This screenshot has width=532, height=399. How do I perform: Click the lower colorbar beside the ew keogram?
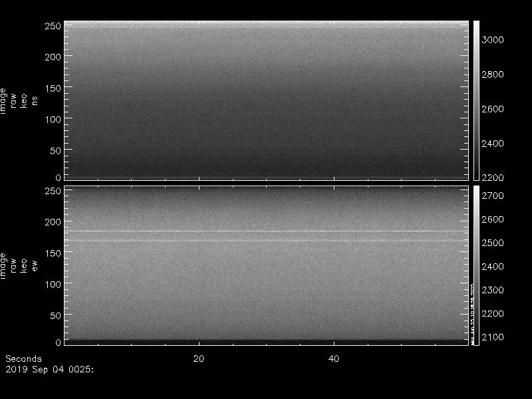tap(476, 265)
